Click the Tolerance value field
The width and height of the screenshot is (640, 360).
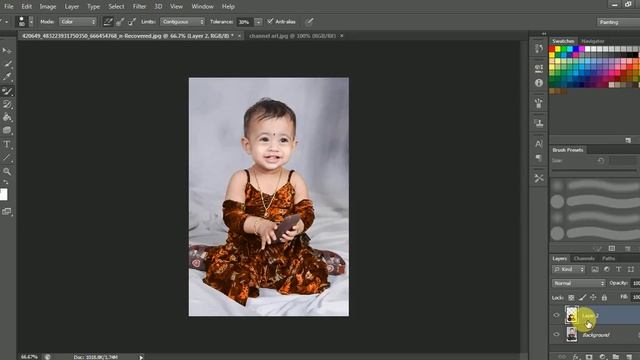(244, 22)
